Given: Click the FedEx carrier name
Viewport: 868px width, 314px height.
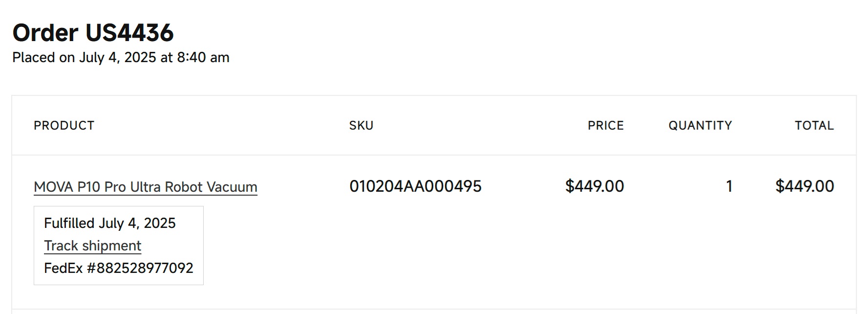Looking at the screenshot, I should coord(63,268).
